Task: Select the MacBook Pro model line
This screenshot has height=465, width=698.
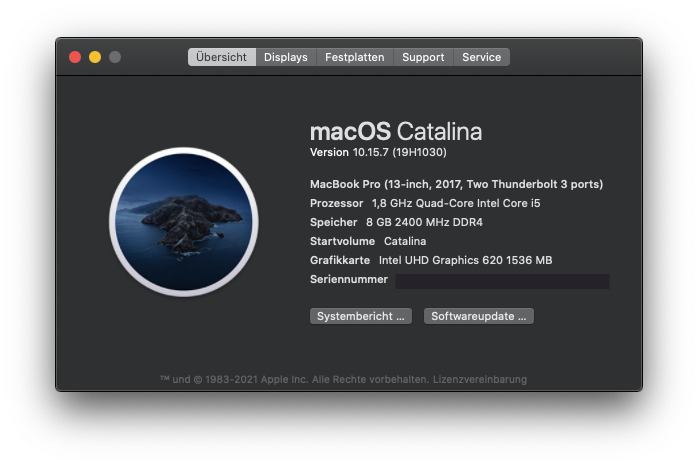Action: coord(456,184)
